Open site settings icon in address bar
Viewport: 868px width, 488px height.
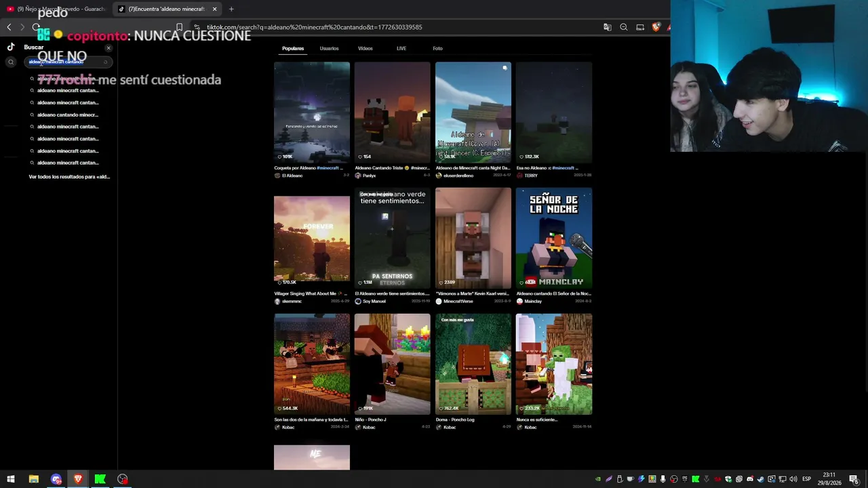pos(197,27)
